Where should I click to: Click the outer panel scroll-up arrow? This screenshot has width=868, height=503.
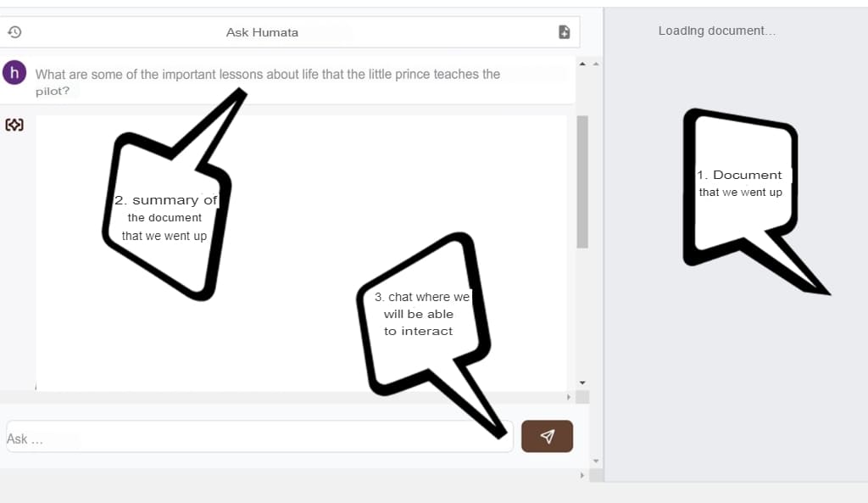click(x=595, y=64)
